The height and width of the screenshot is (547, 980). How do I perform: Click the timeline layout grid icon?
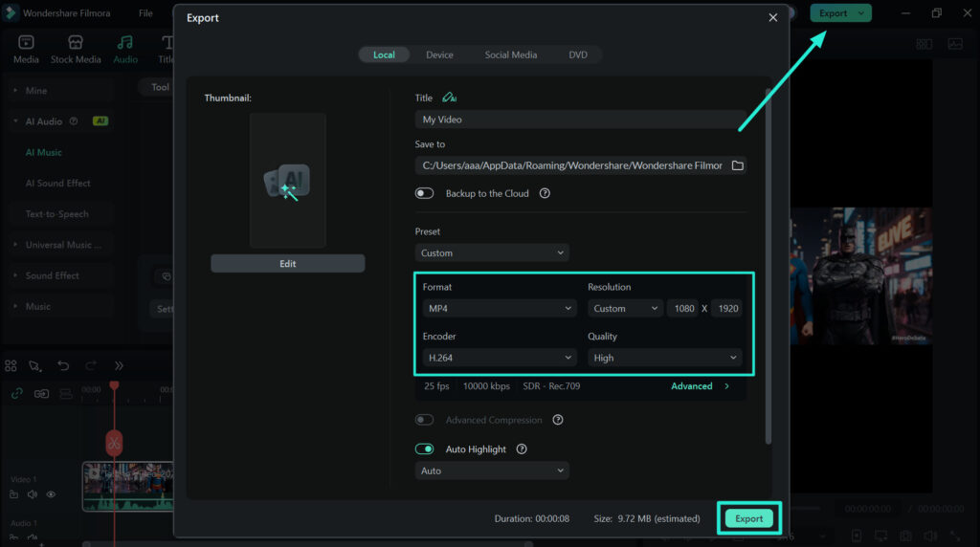pyautogui.click(x=11, y=366)
